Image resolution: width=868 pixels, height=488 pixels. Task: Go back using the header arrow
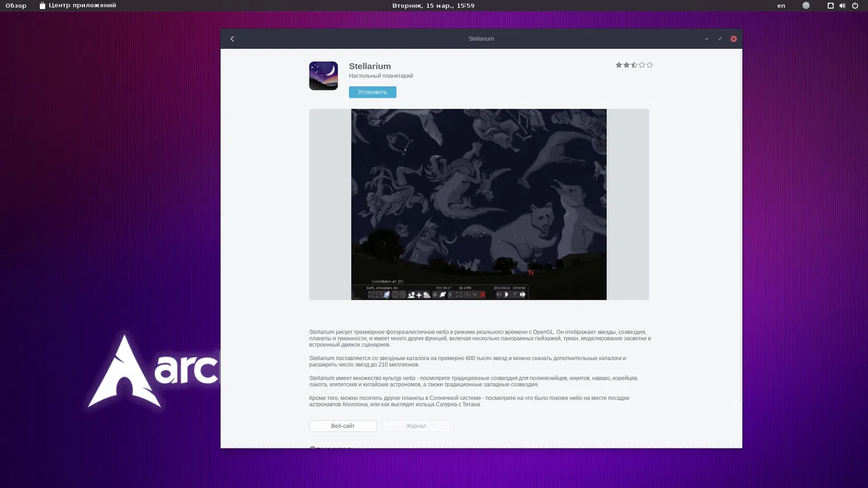click(x=233, y=39)
